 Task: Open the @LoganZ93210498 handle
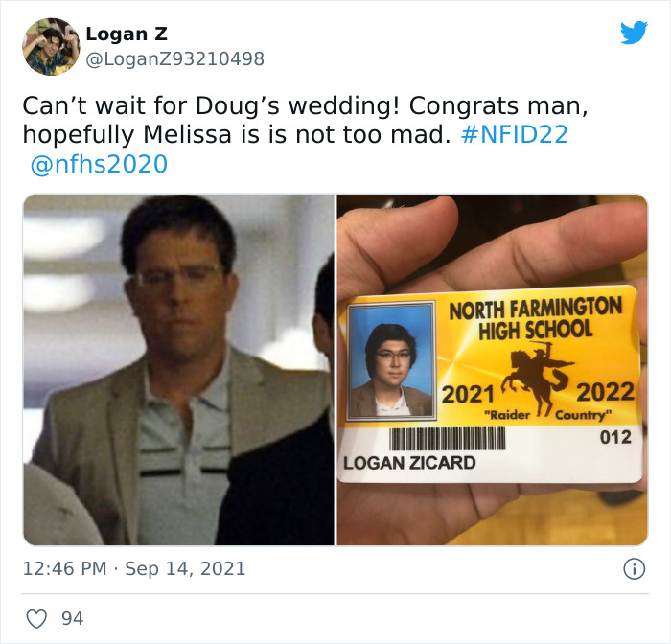coord(175,58)
